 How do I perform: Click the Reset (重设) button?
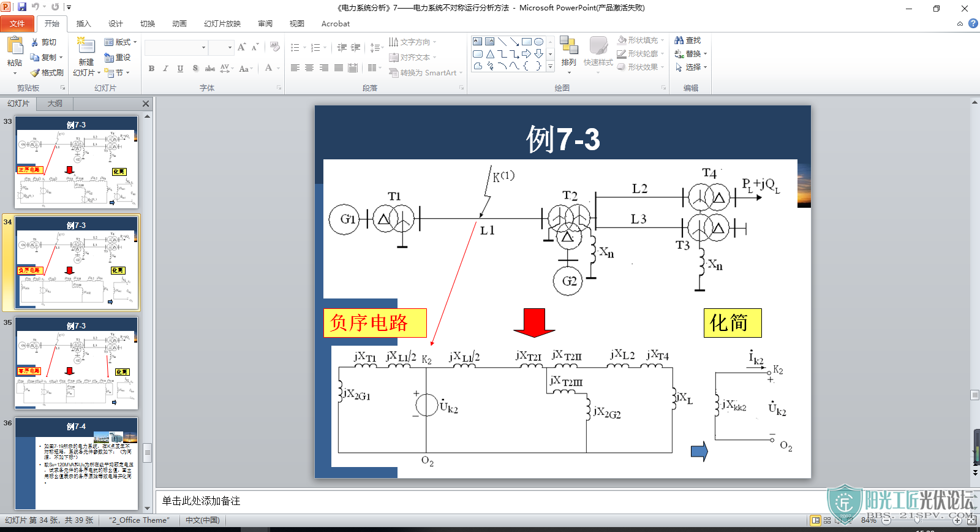point(118,58)
